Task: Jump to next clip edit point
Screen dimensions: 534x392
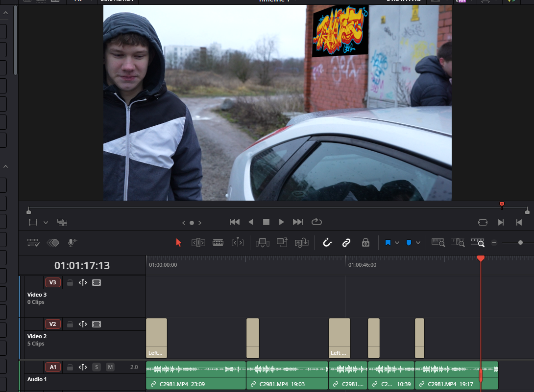Action: pyautogui.click(x=501, y=223)
